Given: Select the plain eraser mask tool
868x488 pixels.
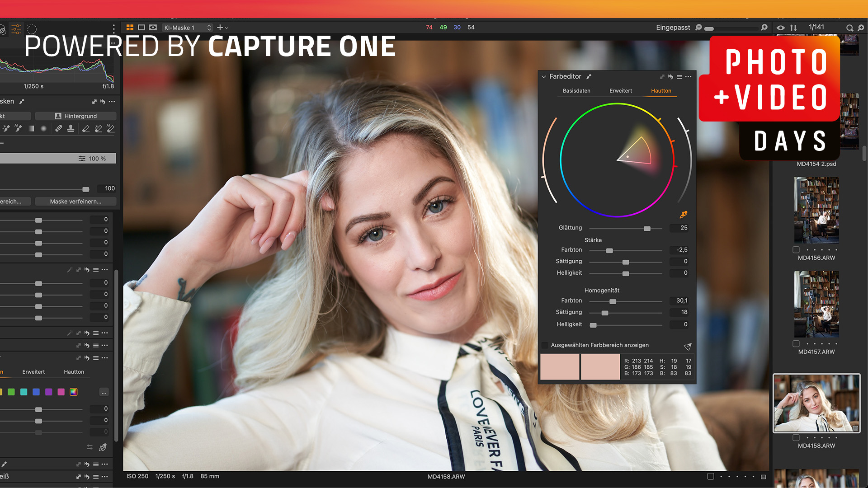Looking at the screenshot, I should click(x=86, y=129).
